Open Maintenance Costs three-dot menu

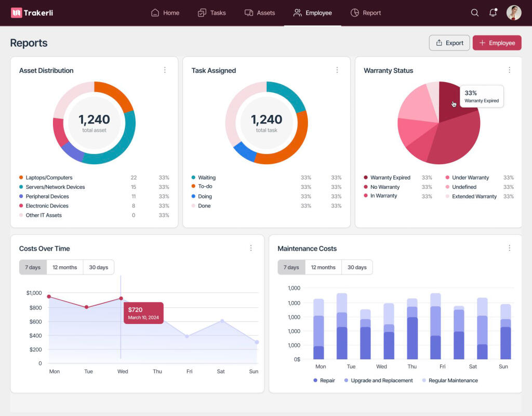click(x=509, y=248)
